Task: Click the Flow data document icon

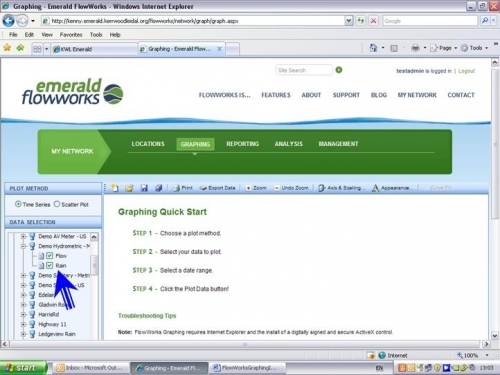Action: coord(41,256)
